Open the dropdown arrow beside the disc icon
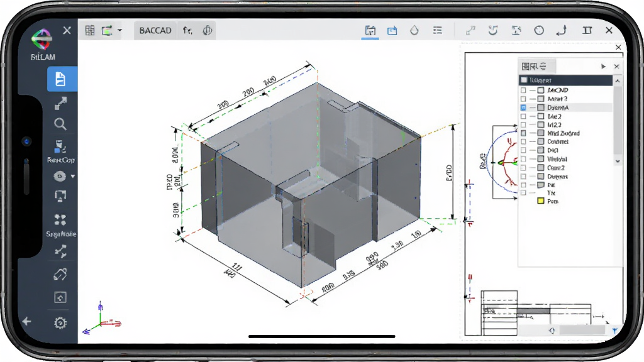Screen dimensions: 644x362 coord(73,176)
